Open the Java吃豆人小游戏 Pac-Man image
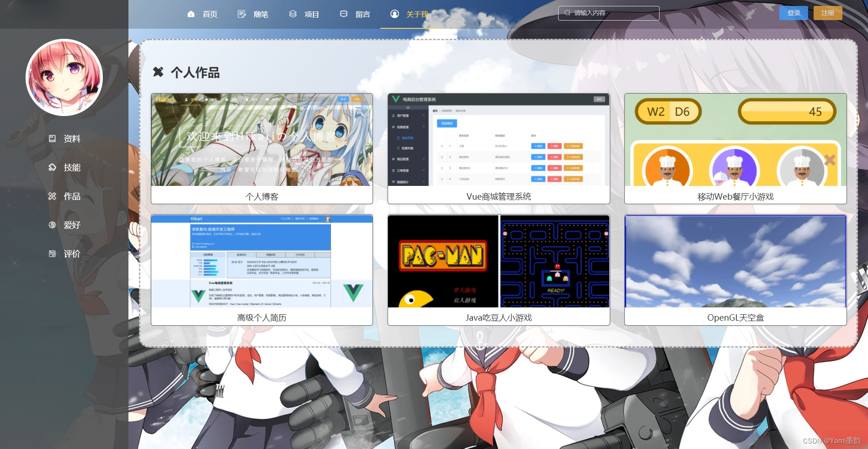Image resolution: width=868 pixels, height=449 pixels. [x=499, y=261]
